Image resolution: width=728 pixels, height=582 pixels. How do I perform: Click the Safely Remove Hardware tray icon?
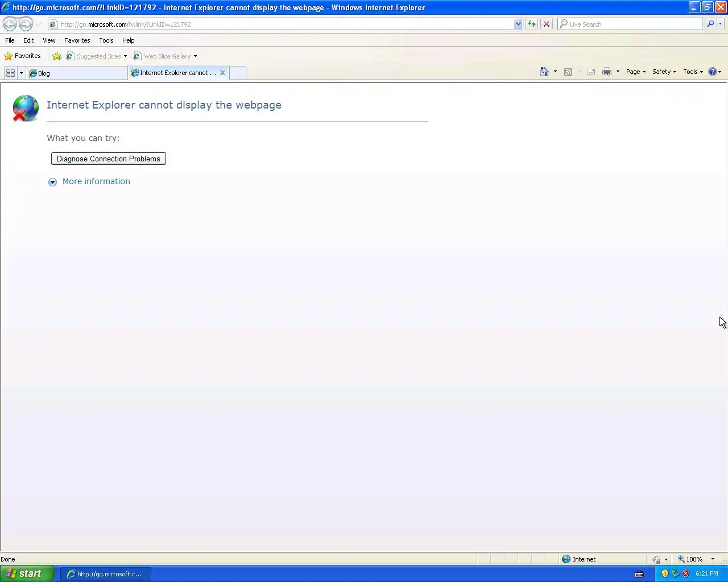tap(675, 573)
